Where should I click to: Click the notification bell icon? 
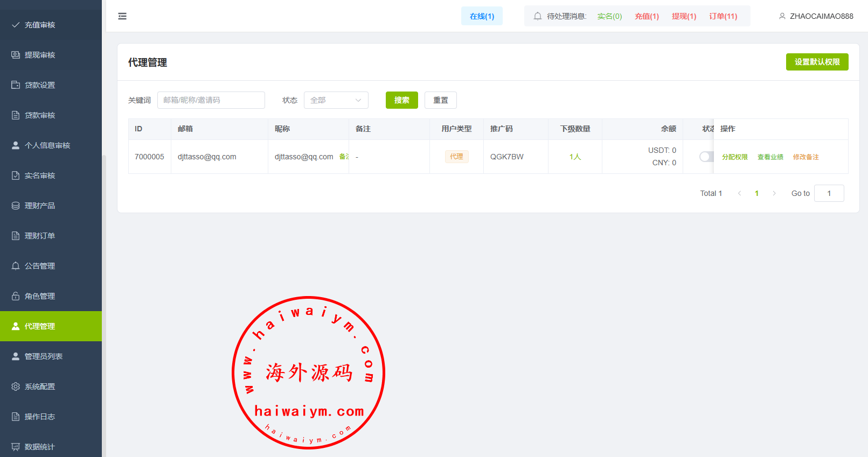click(537, 16)
